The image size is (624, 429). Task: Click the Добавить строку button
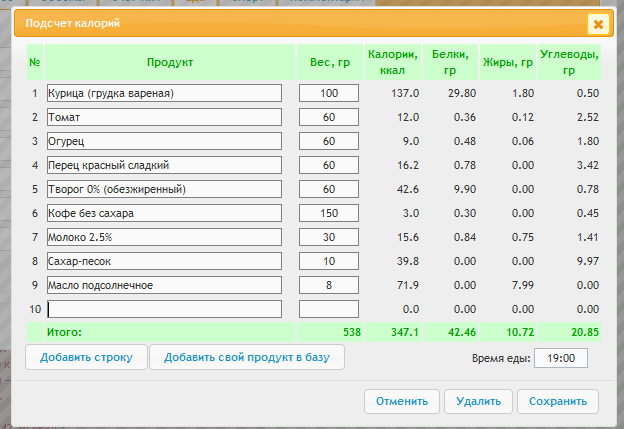pos(86,357)
